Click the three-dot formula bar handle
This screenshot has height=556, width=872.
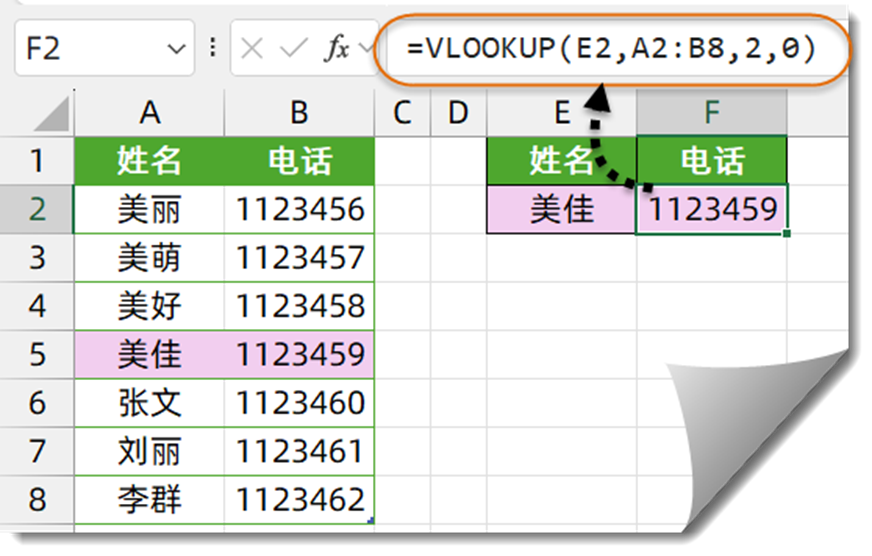coord(212,48)
